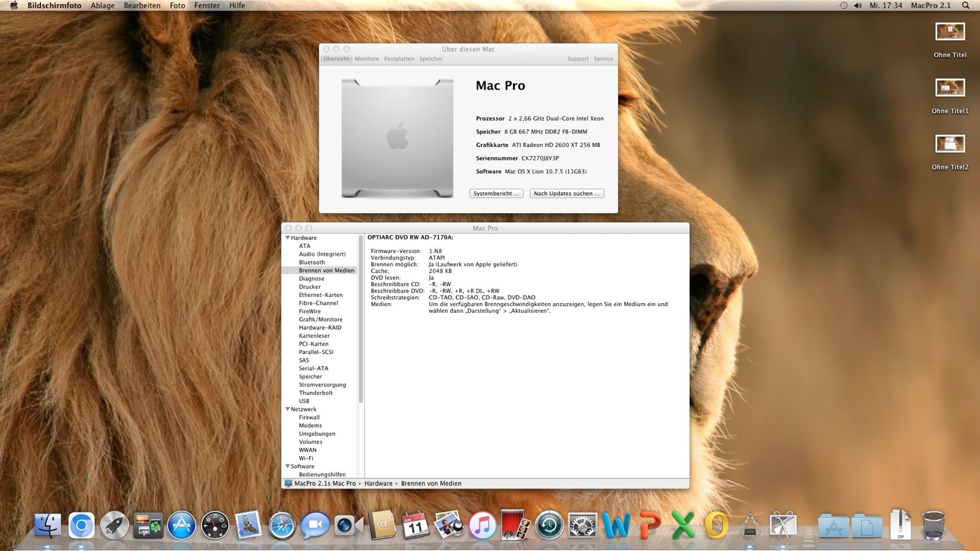Open desktop file Ohne Titel2
This screenshot has width=980, height=551.
[950, 152]
